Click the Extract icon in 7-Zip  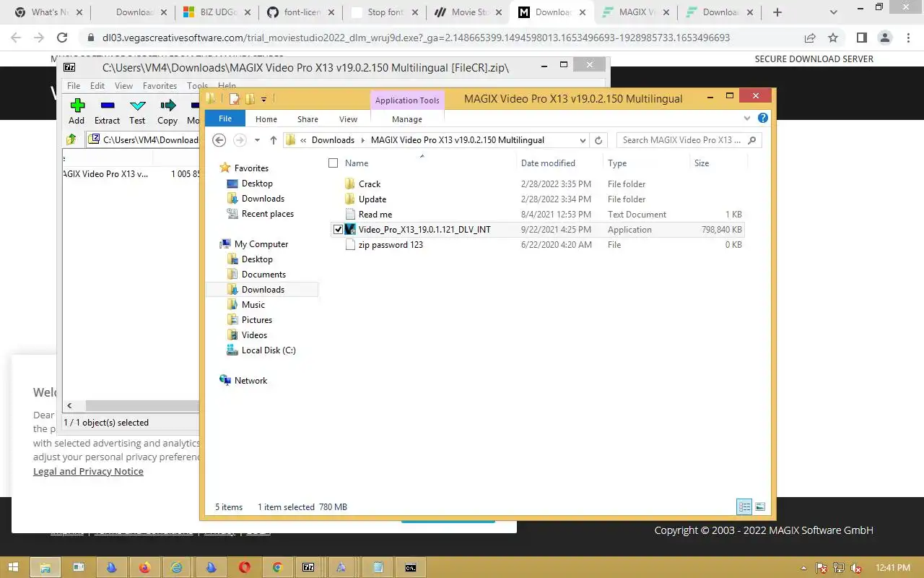coord(107,112)
